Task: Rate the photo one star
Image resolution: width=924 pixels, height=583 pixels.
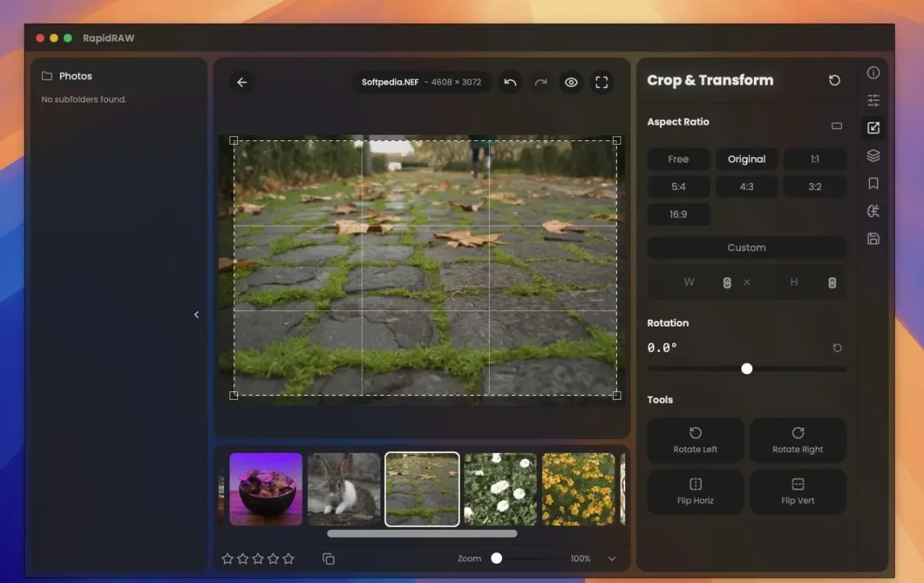Action: click(227, 558)
